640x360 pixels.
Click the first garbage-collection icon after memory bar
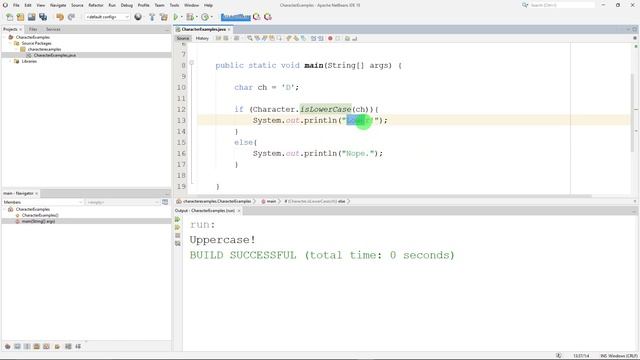[256, 17]
